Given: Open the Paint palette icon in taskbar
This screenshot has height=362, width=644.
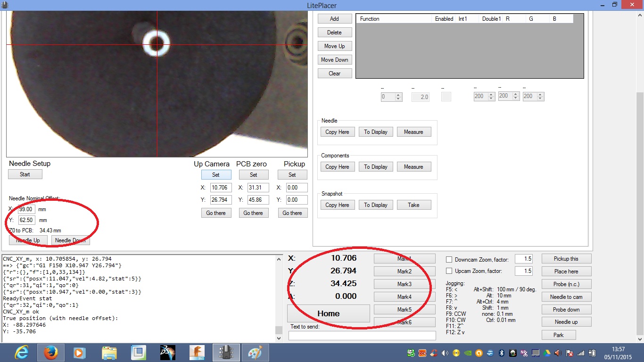Looking at the screenshot, I should point(255,352).
